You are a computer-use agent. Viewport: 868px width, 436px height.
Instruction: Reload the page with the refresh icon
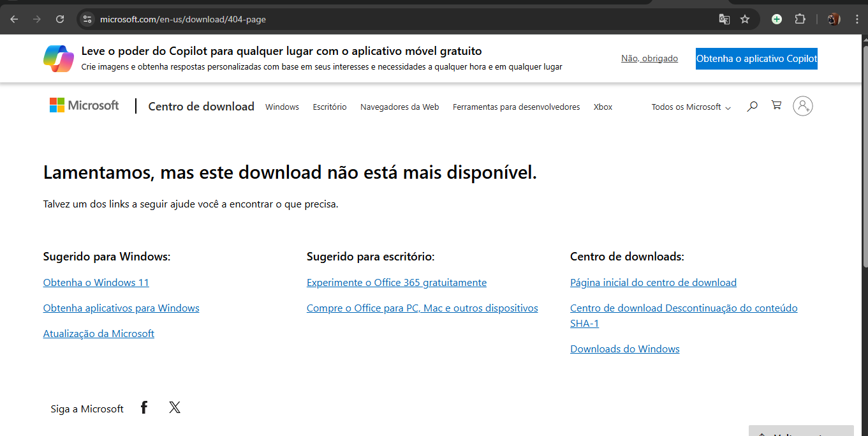pos(60,19)
